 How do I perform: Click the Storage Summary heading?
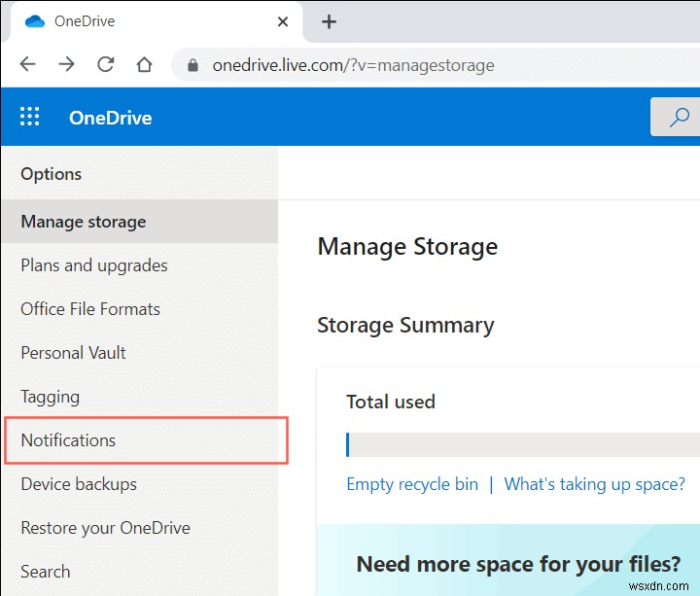(x=405, y=325)
